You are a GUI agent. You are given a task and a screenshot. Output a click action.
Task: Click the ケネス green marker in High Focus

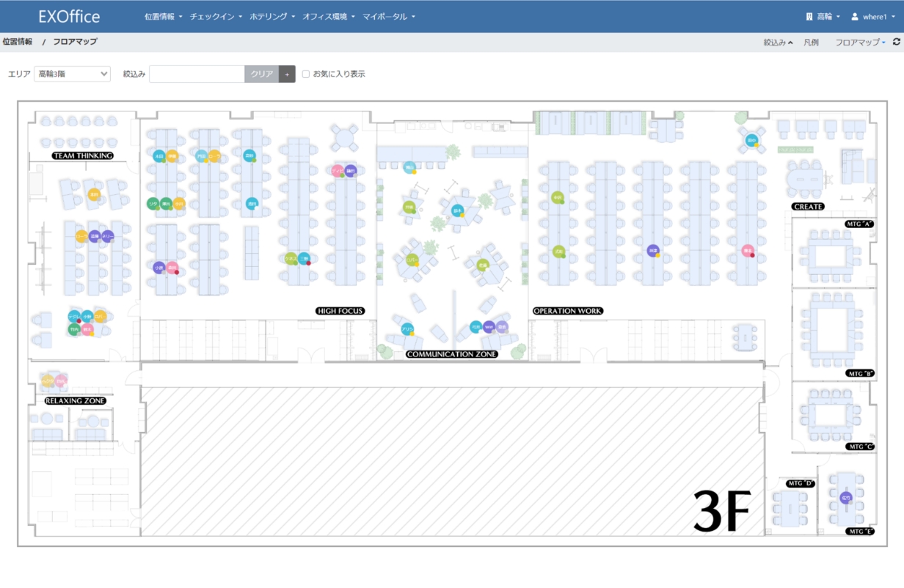coord(291,258)
